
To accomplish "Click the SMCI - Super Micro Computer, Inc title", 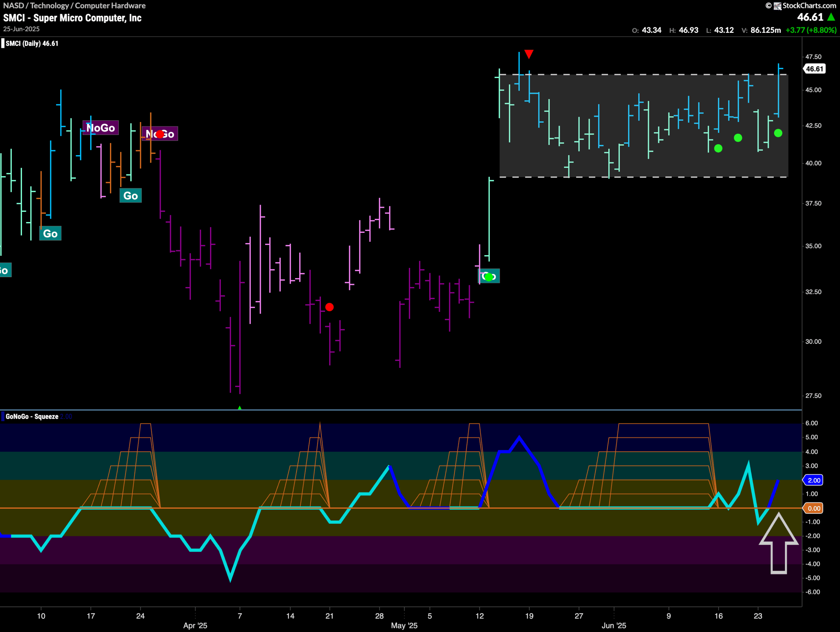I will [x=72, y=18].
